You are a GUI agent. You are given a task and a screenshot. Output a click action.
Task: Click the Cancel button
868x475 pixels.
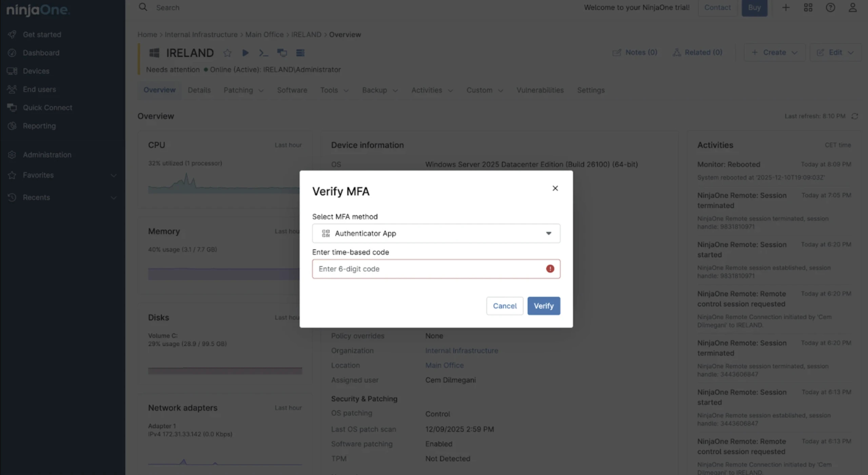pyautogui.click(x=505, y=306)
